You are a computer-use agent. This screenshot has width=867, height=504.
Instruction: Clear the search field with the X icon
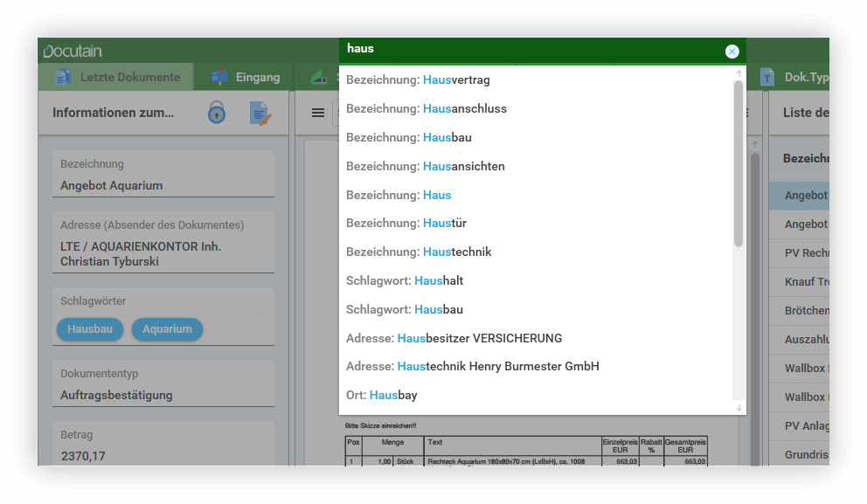coord(732,52)
